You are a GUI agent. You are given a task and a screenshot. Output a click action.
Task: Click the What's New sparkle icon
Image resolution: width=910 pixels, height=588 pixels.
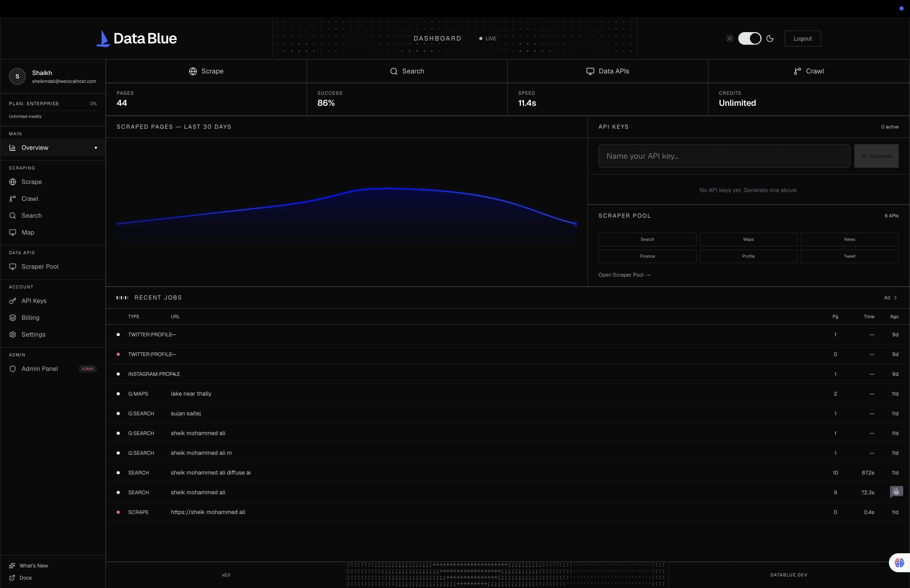pos(12,565)
